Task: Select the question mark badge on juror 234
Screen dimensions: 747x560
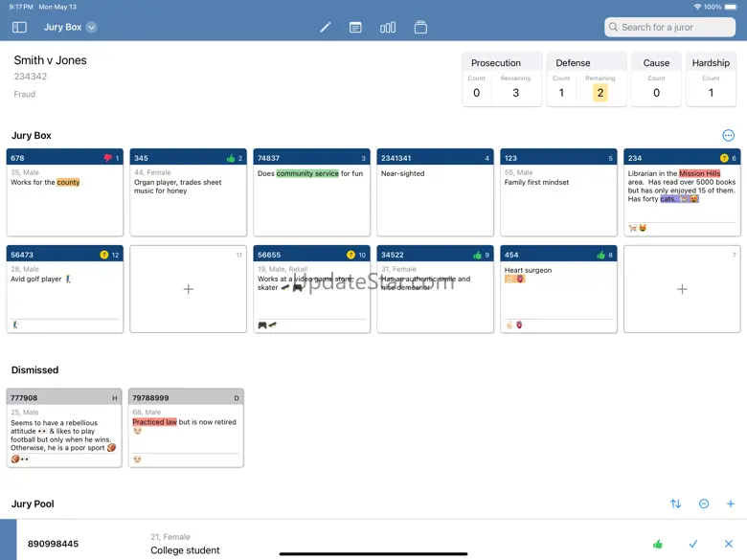Action: click(x=724, y=158)
